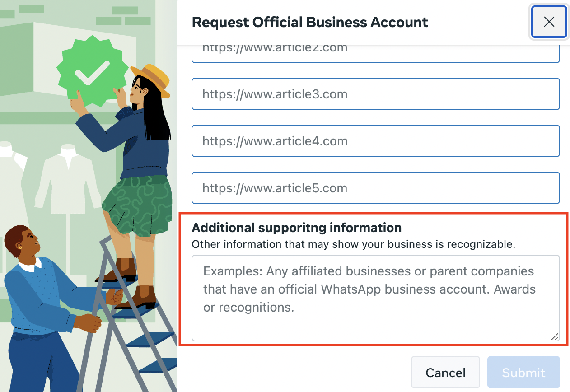Submit the official business account request
This screenshot has width=570, height=392.
(x=523, y=373)
